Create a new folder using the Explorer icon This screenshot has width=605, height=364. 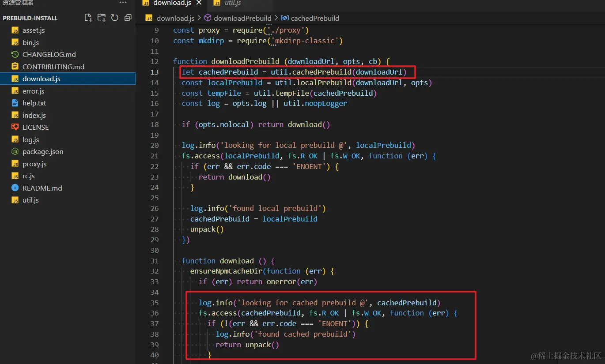coord(102,18)
